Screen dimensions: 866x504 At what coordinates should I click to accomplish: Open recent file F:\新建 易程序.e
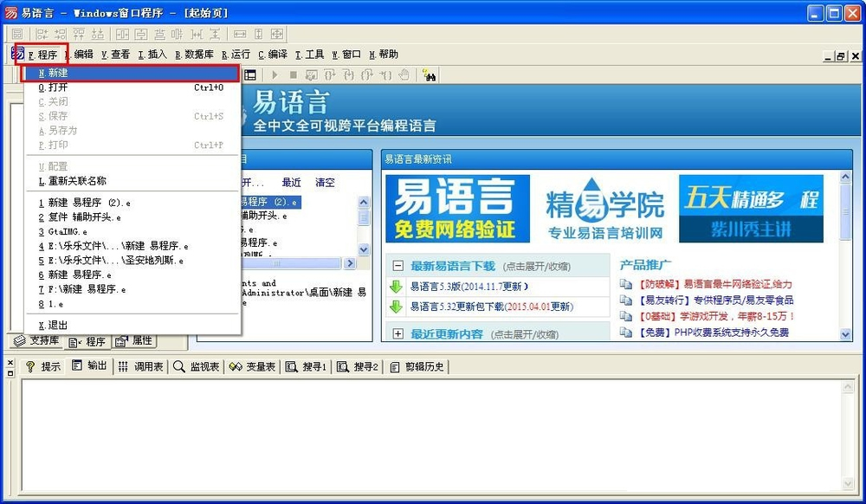[131, 288]
